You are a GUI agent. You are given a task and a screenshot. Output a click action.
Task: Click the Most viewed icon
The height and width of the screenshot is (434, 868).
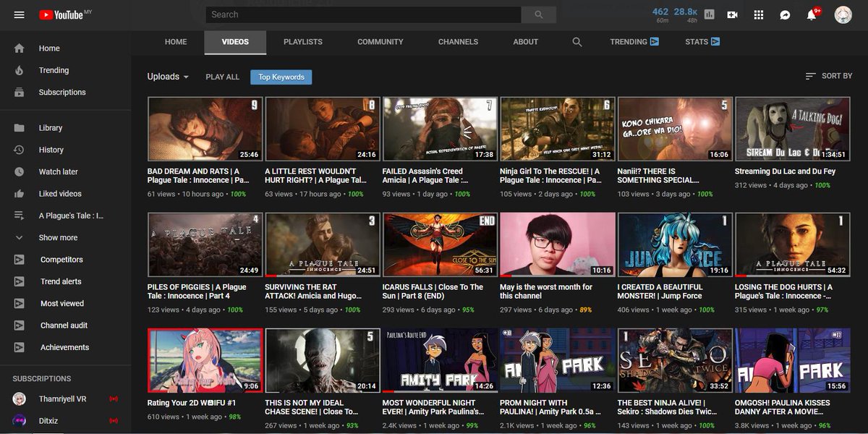pos(20,303)
